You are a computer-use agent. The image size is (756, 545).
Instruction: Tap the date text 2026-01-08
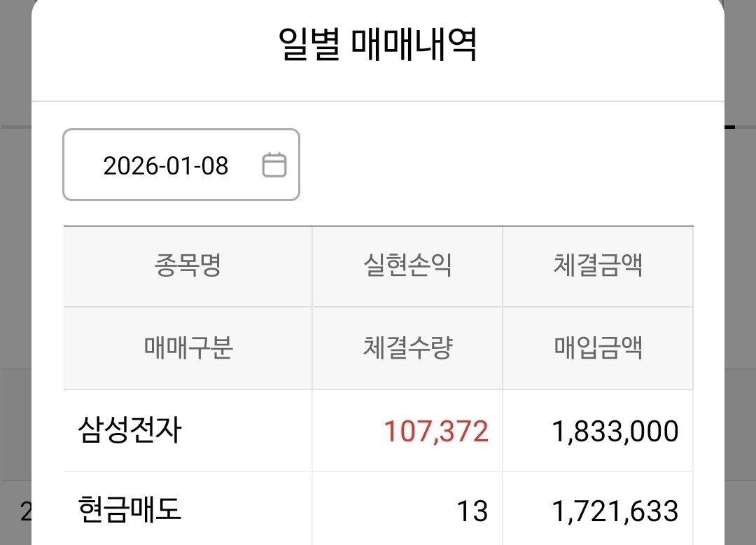[166, 166]
